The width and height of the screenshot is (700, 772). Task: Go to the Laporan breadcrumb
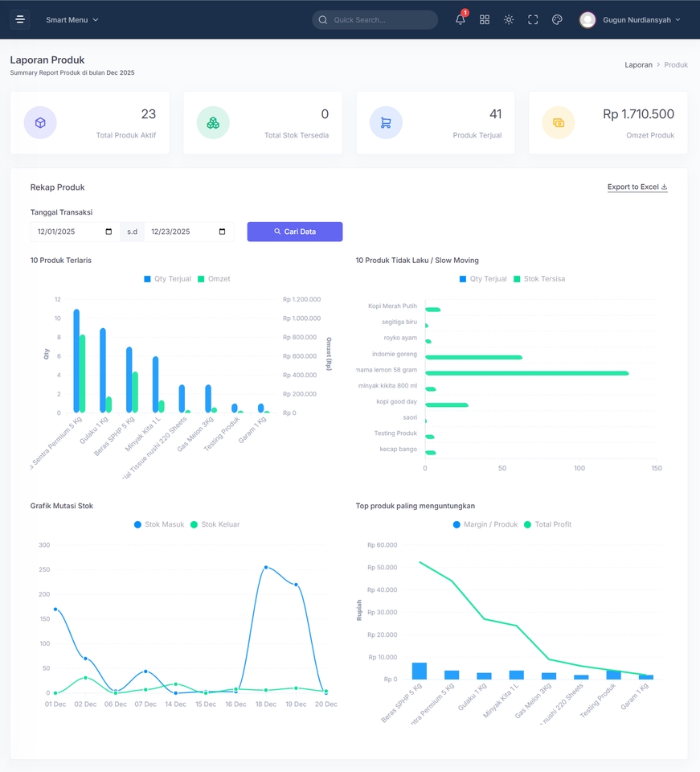pyautogui.click(x=638, y=64)
